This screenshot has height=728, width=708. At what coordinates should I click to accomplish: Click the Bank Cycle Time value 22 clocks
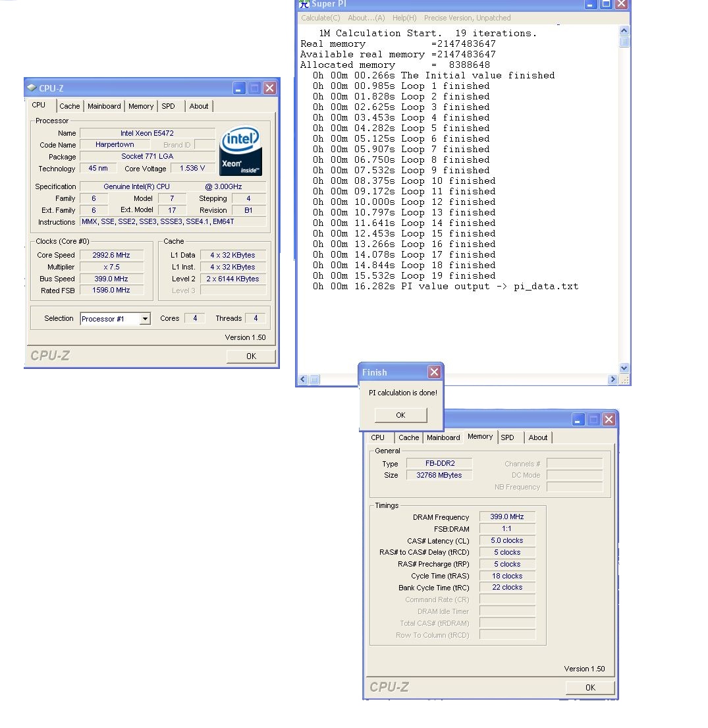(x=507, y=587)
